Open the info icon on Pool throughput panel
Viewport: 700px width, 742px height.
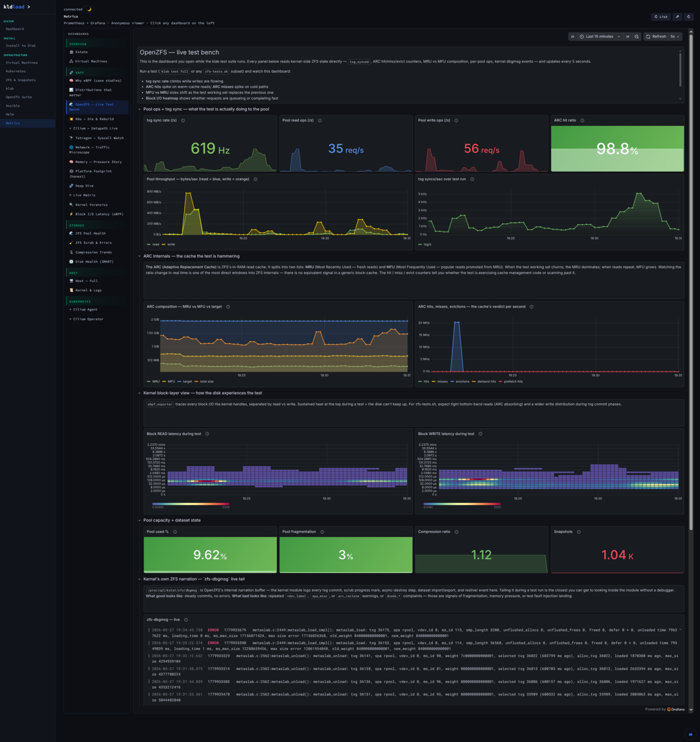(x=255, y=179)
